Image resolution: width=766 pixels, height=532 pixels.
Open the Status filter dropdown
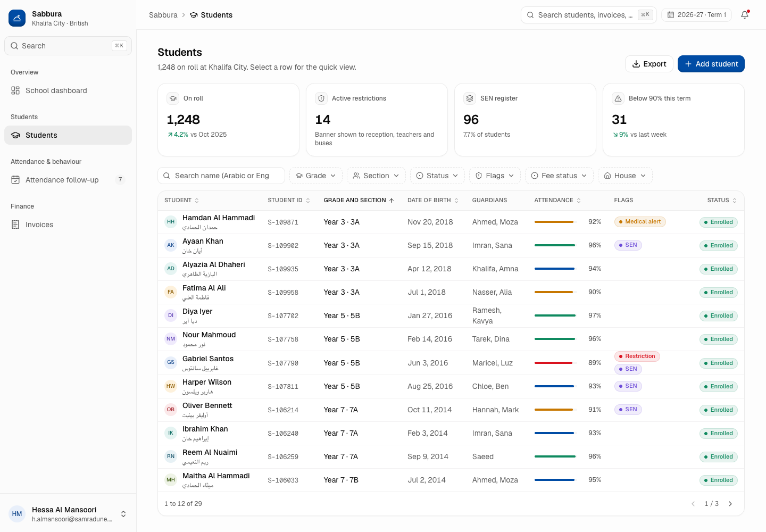(x=437, y=176)
